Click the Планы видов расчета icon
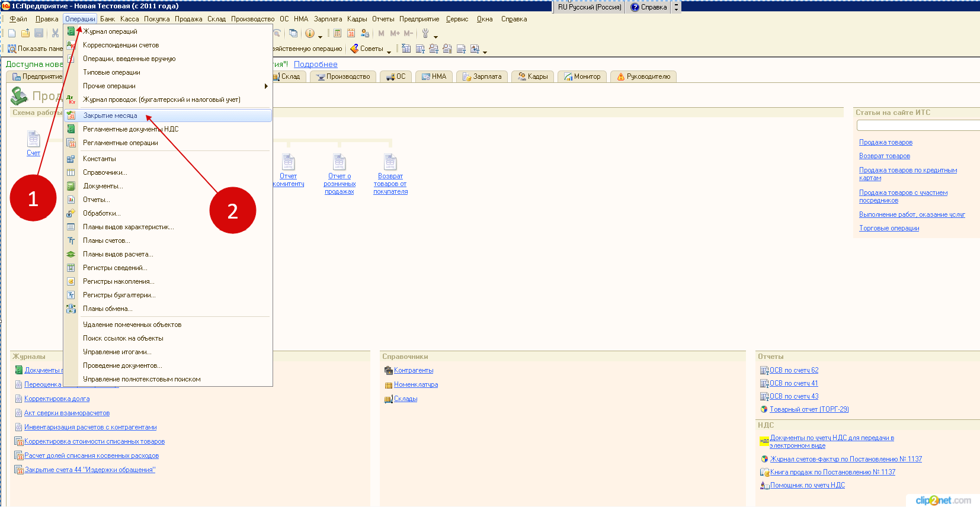Viewport: 980px width, 507px height. coord(71,254)
